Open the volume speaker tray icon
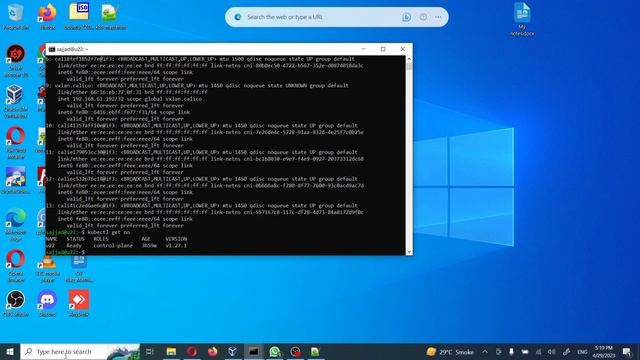 point(552,352)
